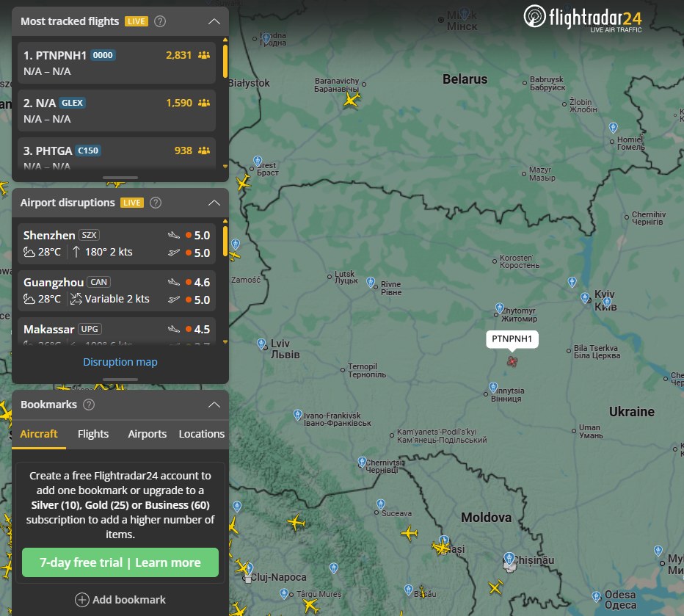Image resolution: width=684 pixels, height=616 pixels.
Task: Click the CAN airport code badge
Action: 98,282
